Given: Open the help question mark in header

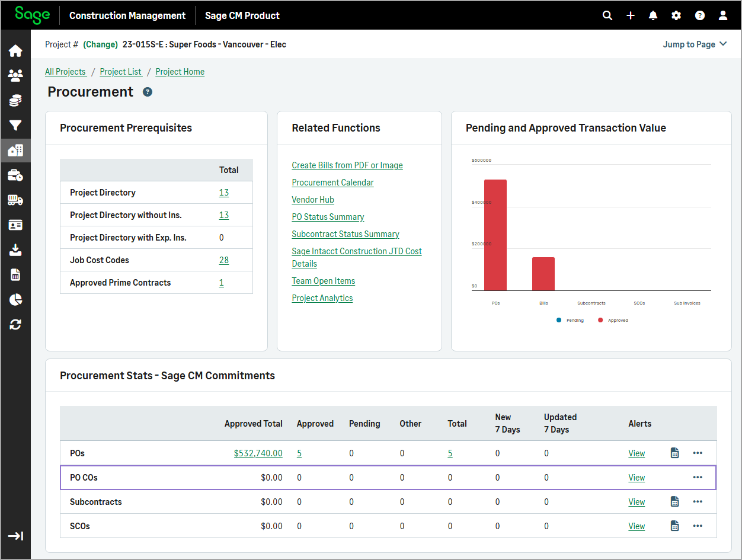Looking at the screenshot, I should tap(700, 15).
